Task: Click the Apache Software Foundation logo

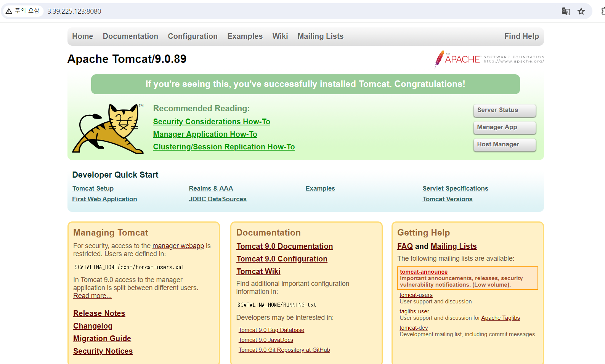Action: [489, 59]
